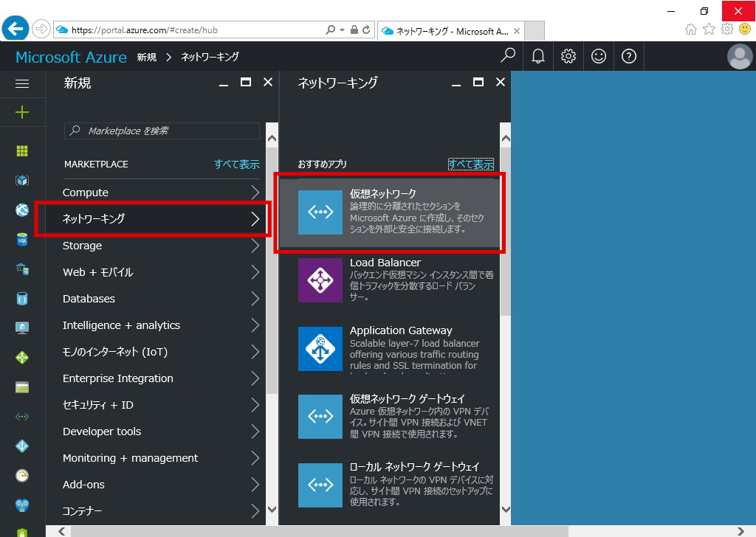
Task: Close the ネットワーキング browser tab
Action: (516, 31)
